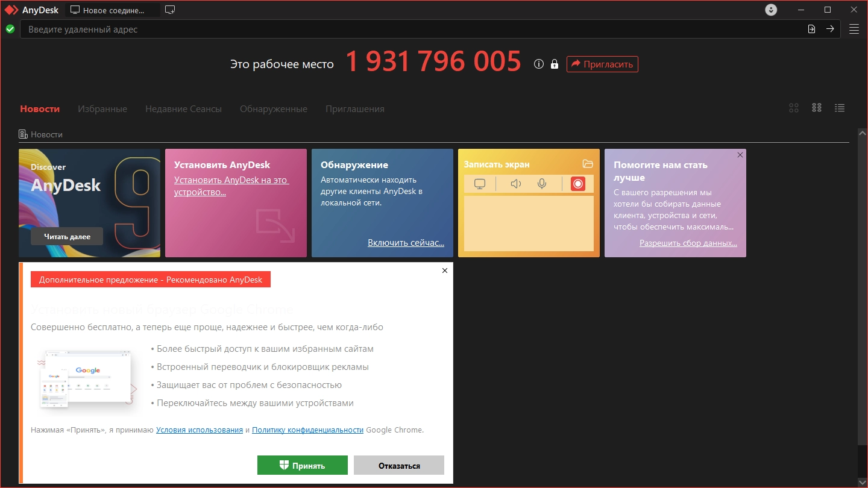Open the Условия использования link
The image size is (868, 488).
click(200, 430)
